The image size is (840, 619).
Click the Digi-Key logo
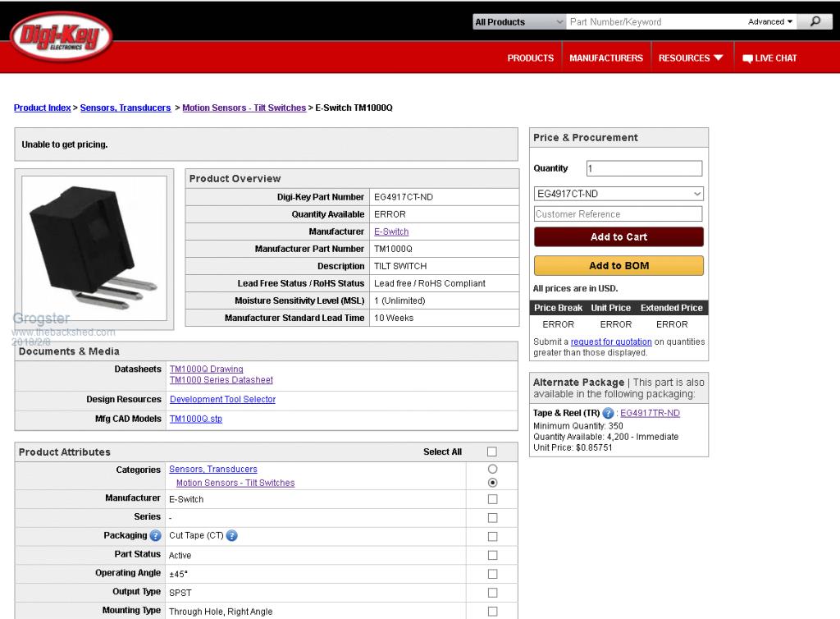tap(61, 37)
